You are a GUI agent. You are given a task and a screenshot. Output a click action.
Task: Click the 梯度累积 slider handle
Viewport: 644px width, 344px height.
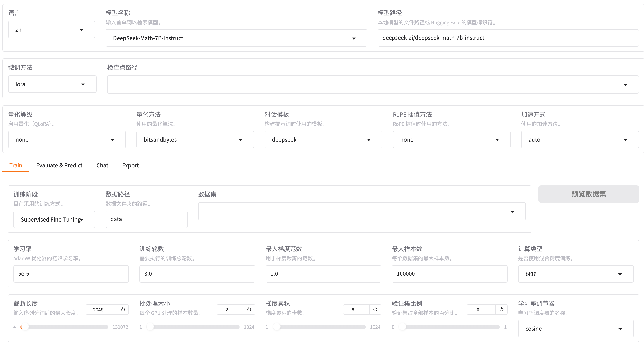tap(277, 327)
